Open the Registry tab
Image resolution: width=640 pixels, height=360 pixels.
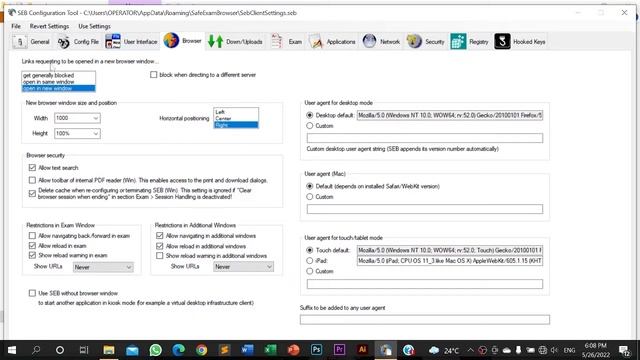click(470, 42)
